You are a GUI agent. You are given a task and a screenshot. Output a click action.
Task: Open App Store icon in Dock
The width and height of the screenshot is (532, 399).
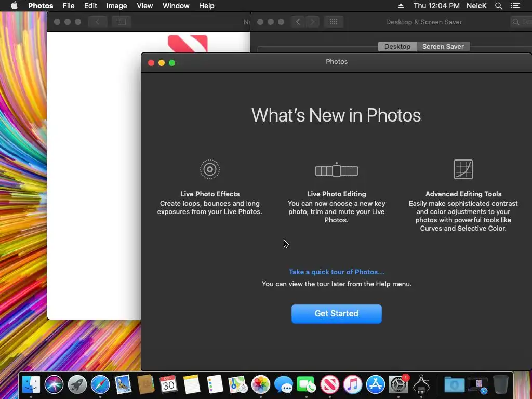[376, 384]
